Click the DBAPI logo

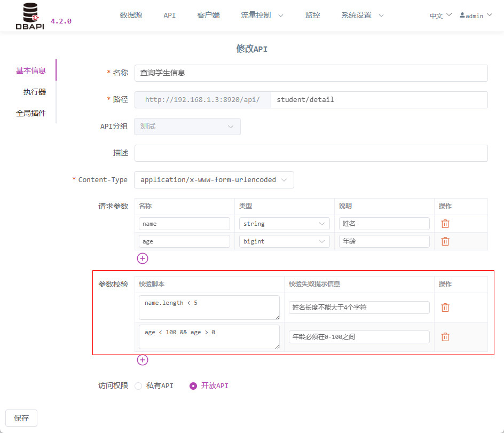coord(30,16)
